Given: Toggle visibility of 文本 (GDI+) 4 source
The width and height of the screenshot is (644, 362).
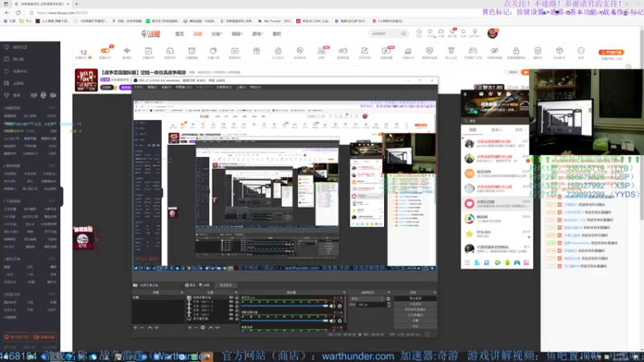Looking at the screenshot, I should point(231,302).
